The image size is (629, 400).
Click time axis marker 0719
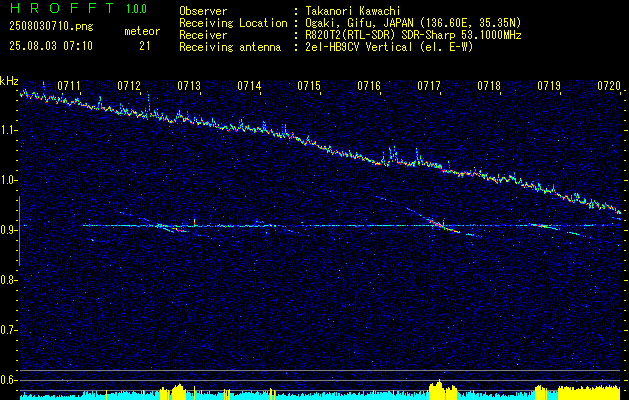pos(549,86)
